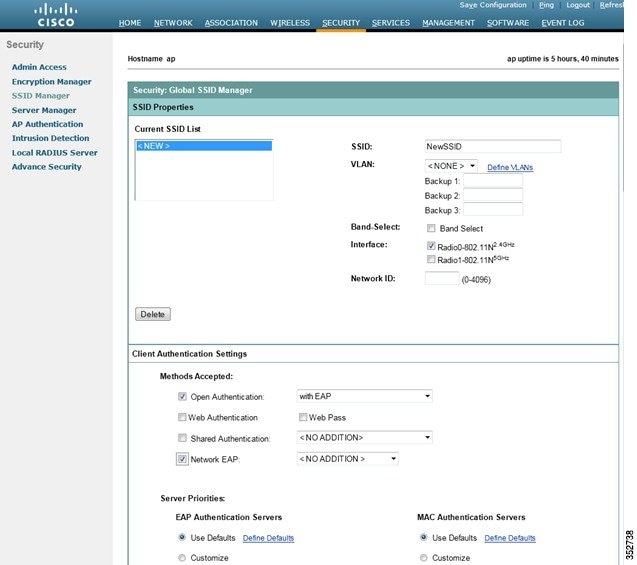Open the EVENT LOG tab
637x565 pixels.
[563, 23]
